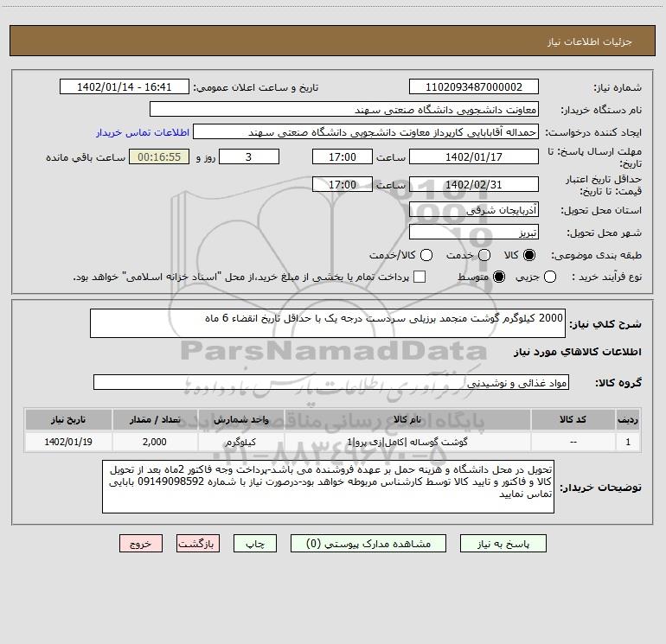Click the countdown timer 00:16:55
Viewport: 666px width, 644px height.
click(x=159, y=156)
